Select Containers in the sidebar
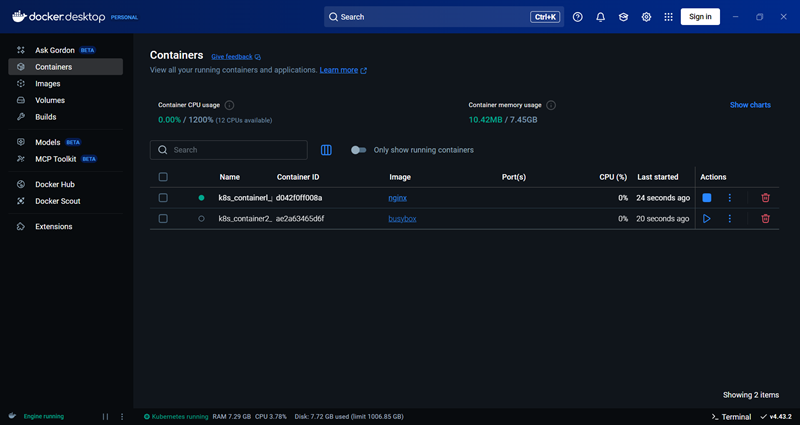The height and width of the screenshot is (425, 800). click(x=65, y=67)
